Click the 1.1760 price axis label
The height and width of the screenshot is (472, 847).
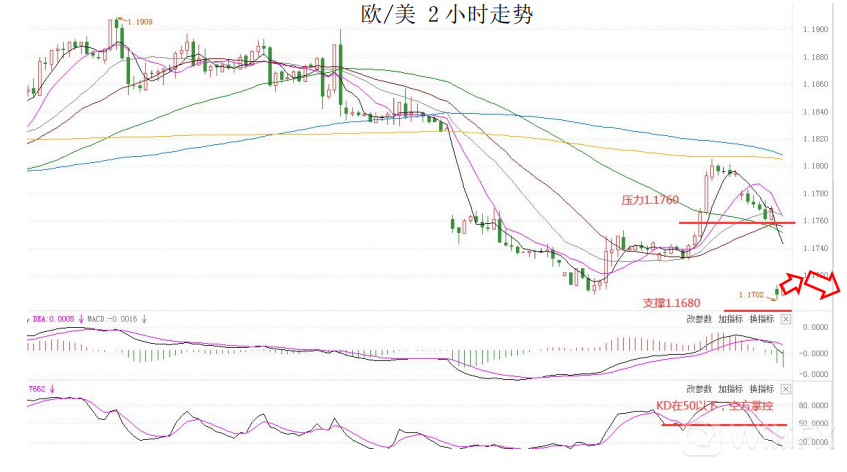pyautogui.click(x=815, y=221)
